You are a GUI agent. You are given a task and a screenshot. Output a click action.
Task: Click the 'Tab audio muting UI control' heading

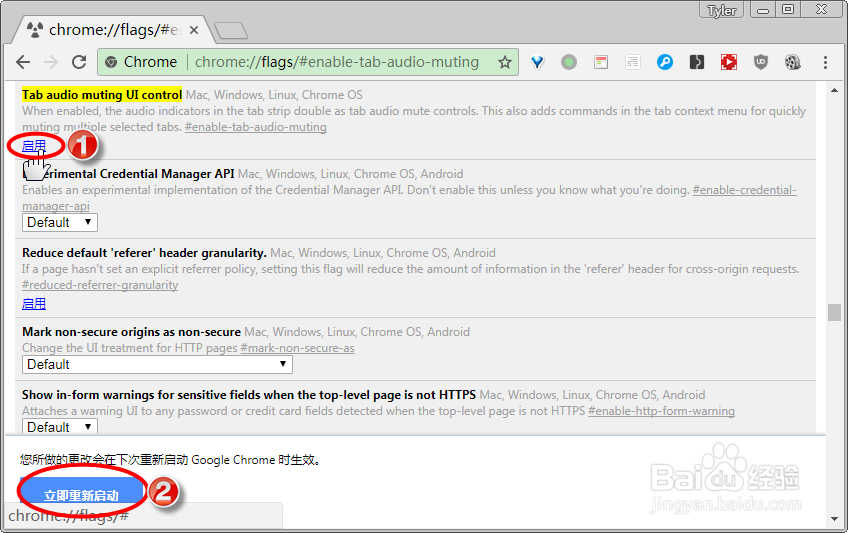click(x=102, y=95)
